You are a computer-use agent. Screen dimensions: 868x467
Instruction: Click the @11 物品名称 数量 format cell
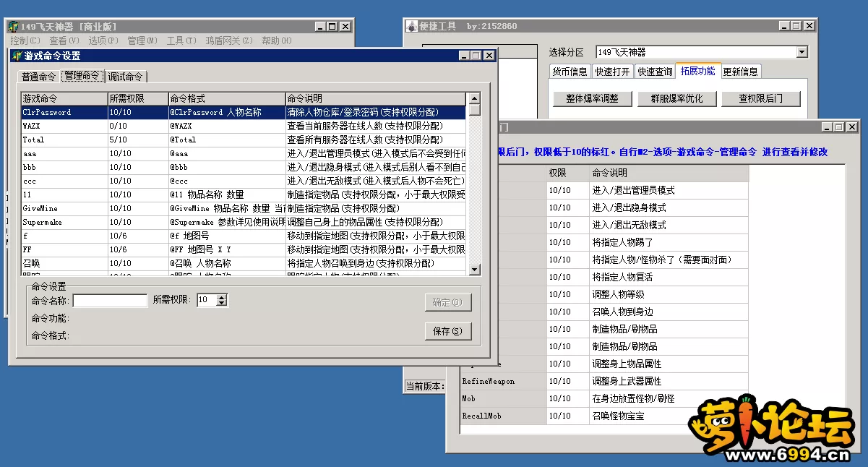tap(227, 194)
